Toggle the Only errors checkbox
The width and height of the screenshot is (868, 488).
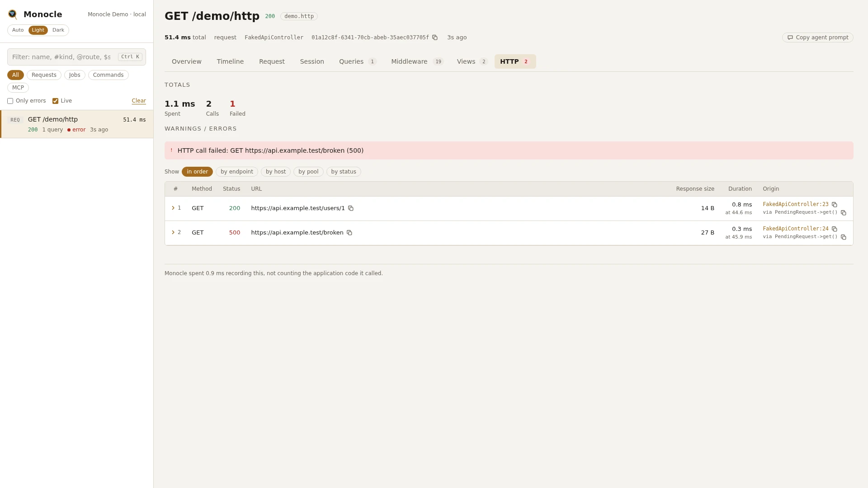click(10, 101)
